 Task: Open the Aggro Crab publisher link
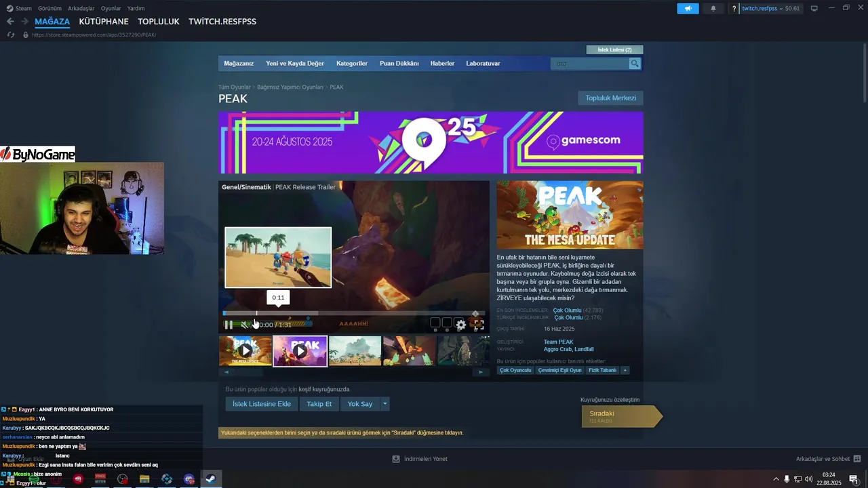(557, 350)
